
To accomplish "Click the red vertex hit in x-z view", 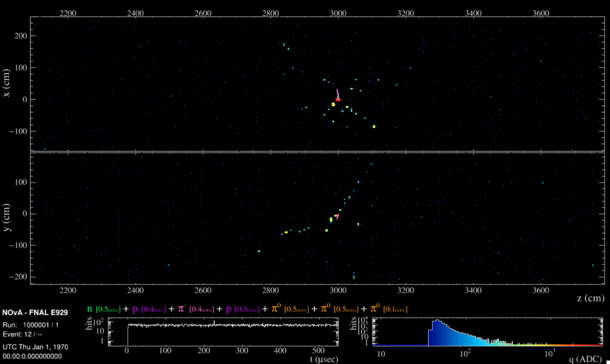I will pyautogui.click(x=338, y=100).
